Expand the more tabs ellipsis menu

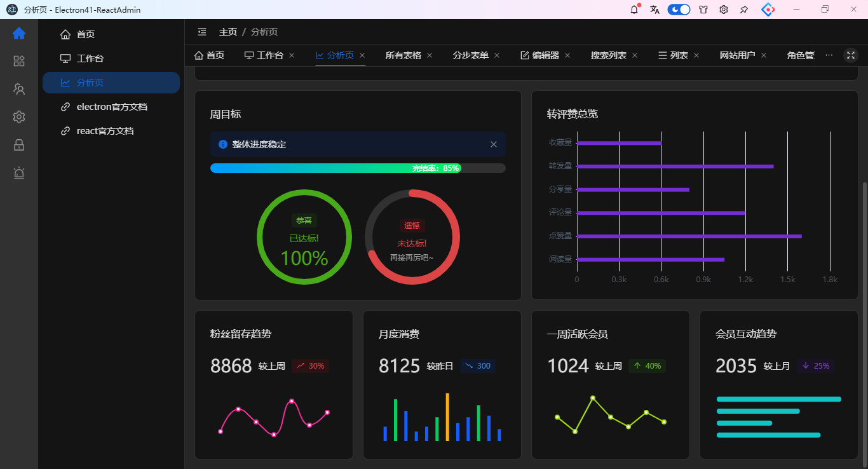click(829, 55)
